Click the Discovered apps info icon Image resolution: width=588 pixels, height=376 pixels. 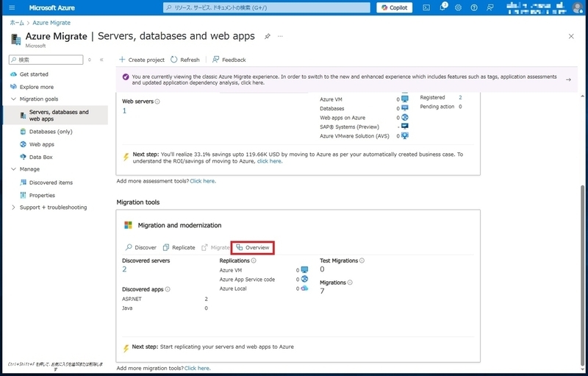pyautogui.click(x=168, y=289)
